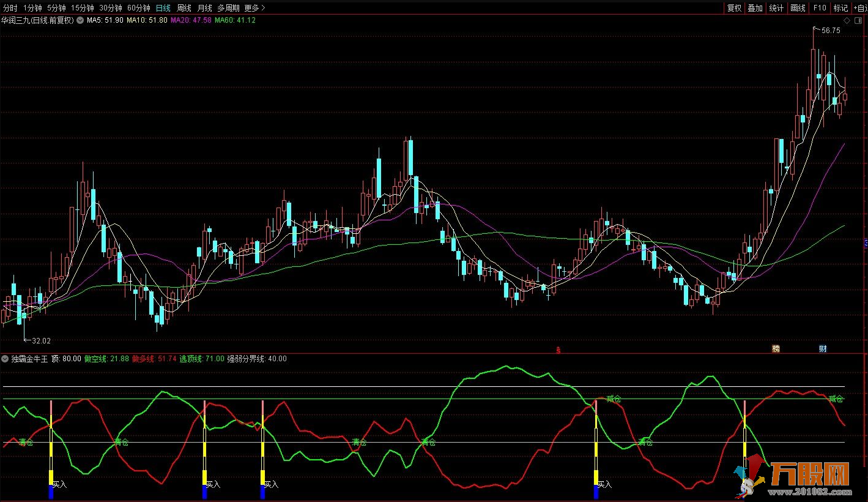Open the 统计 statistics button
The width and height of the screenshot is (868, 502).
[x=777, y=8]
